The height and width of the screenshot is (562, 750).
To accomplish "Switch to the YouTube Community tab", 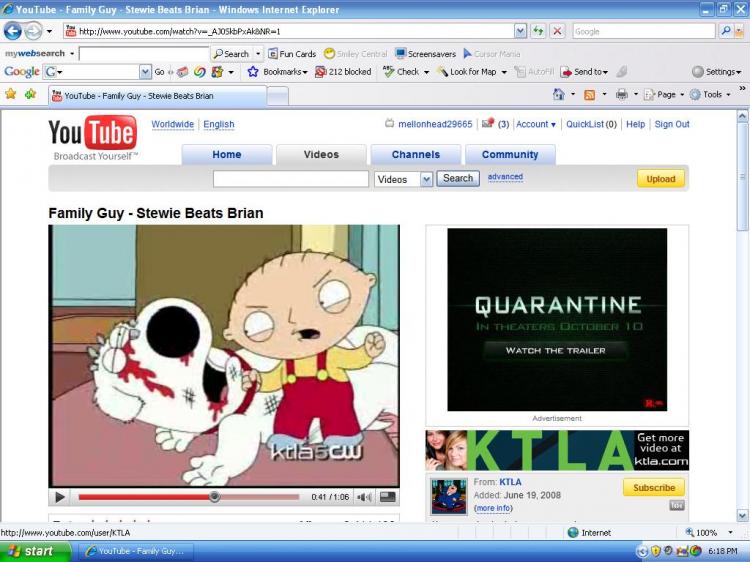I will (510, 154).
